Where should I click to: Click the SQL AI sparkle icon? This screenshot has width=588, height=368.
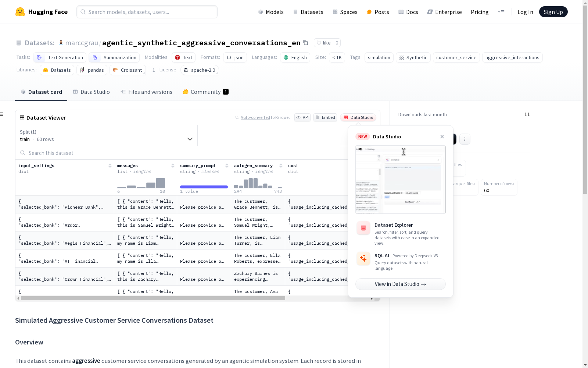[363, 258]
